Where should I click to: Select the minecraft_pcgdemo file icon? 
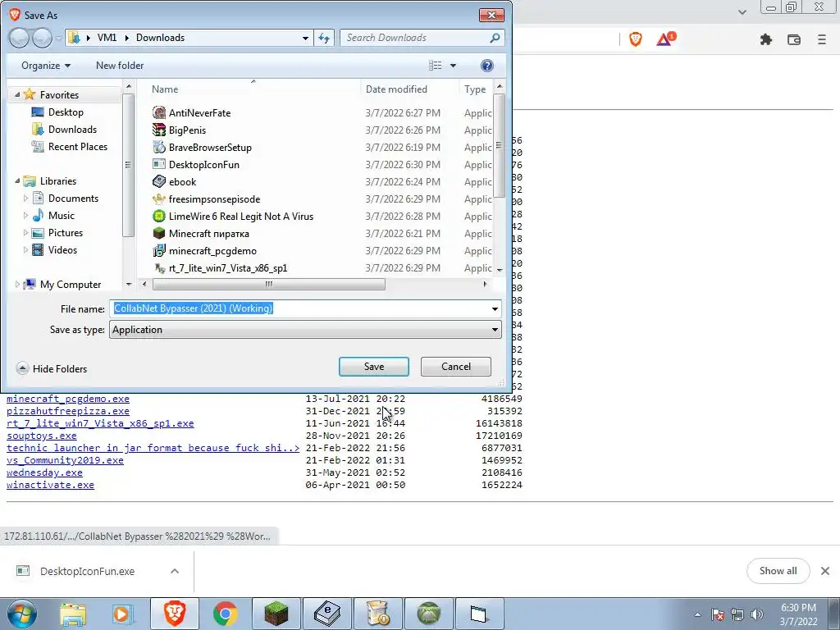159,250
